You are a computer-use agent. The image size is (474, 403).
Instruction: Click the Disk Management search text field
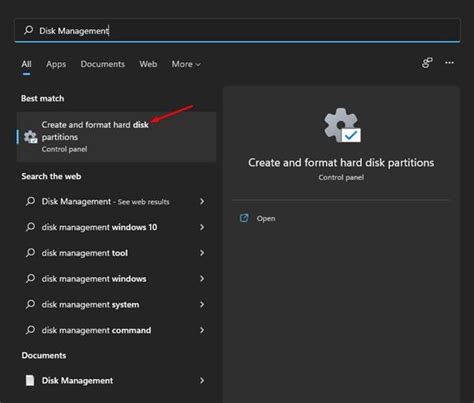[237, 31]
